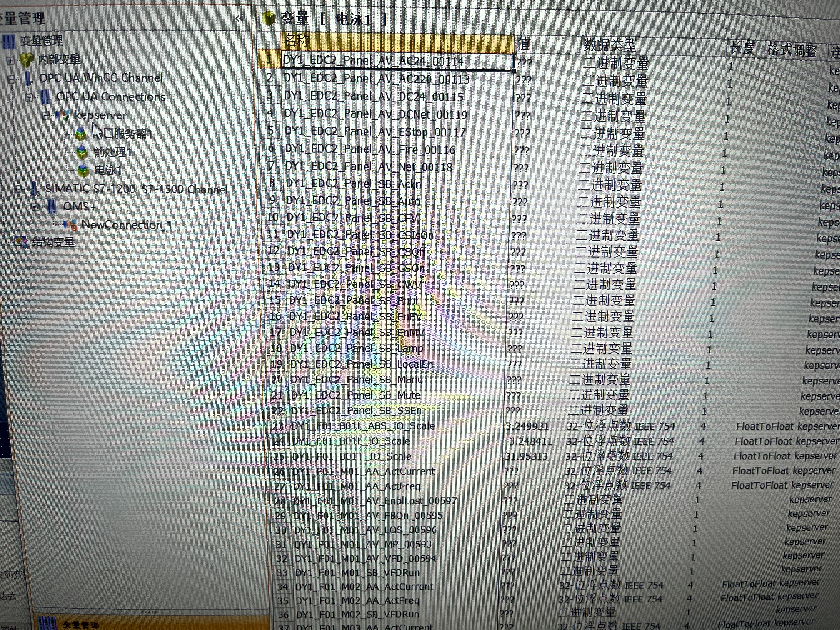Click the 内部变量 folder icon
Image resolution: width=840 pixels, height=630 pixels.
click(27, 59)
